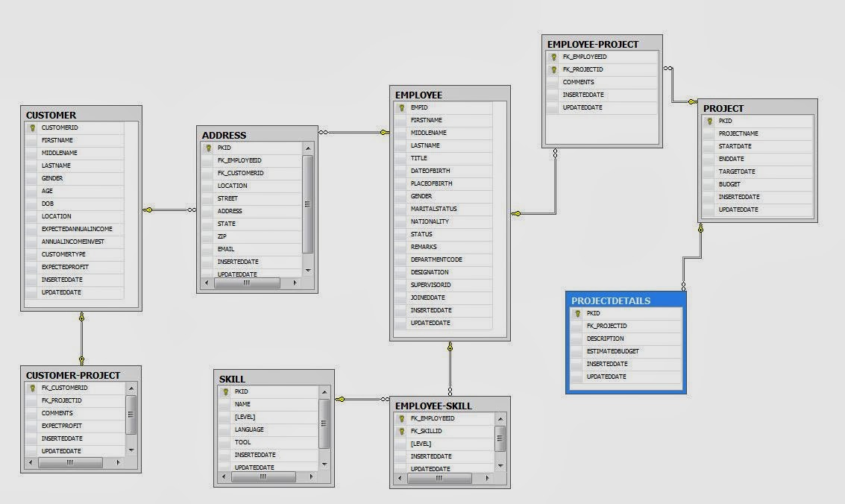The height and width of the screenshot is (504, 845).
Task: Click the key icon for PKID in PROJECT
Action: tap(711, 120)
